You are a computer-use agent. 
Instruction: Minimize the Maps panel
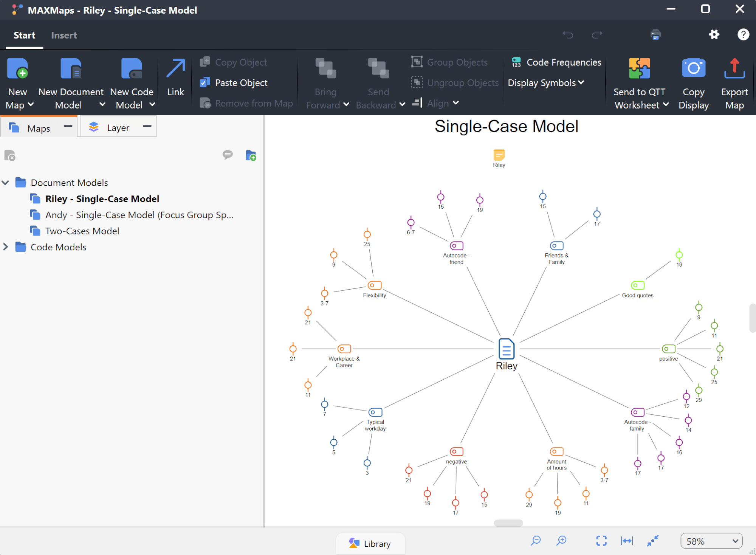click(x=68, y=126)
